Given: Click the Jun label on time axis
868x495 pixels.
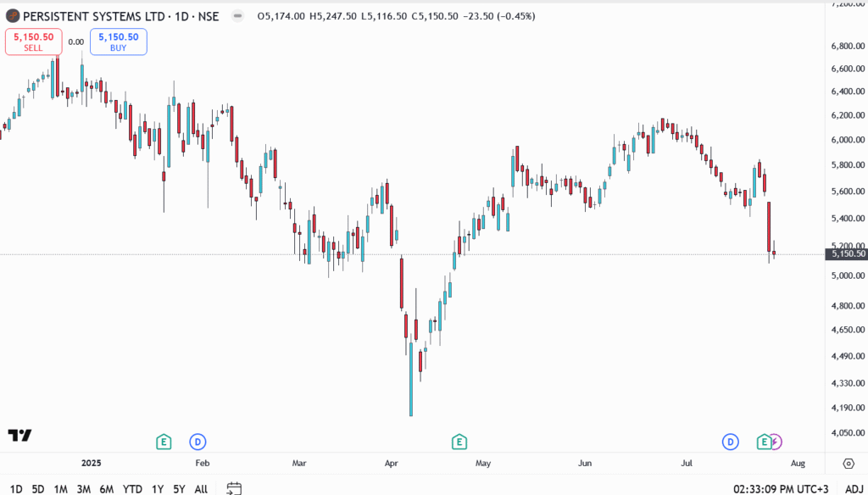Looking at the screenshot, I should coord(585,463).
